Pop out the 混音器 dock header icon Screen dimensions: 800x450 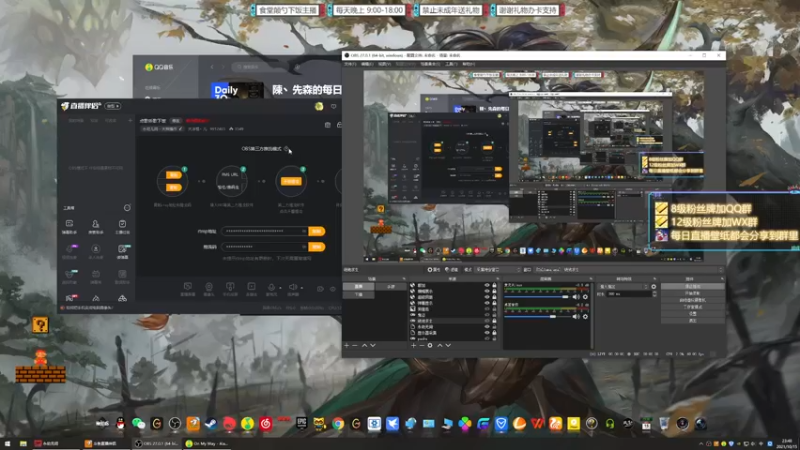591,279
